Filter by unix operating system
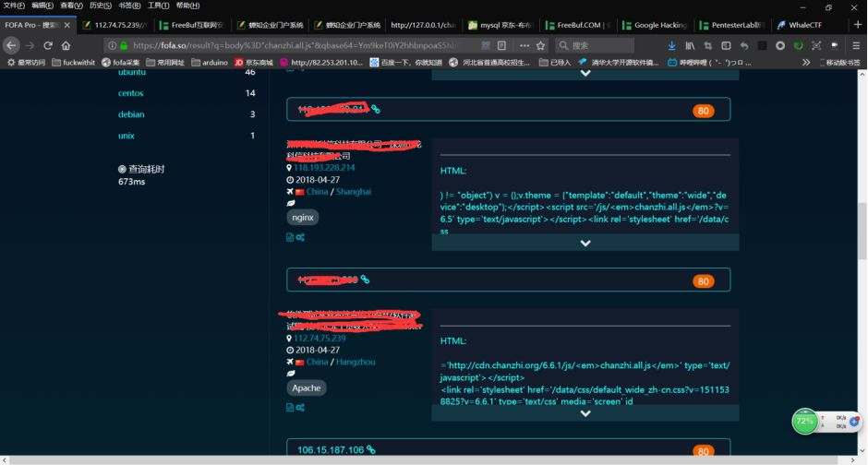The height and width of the screenshot is (465, 868). (127, 136)
